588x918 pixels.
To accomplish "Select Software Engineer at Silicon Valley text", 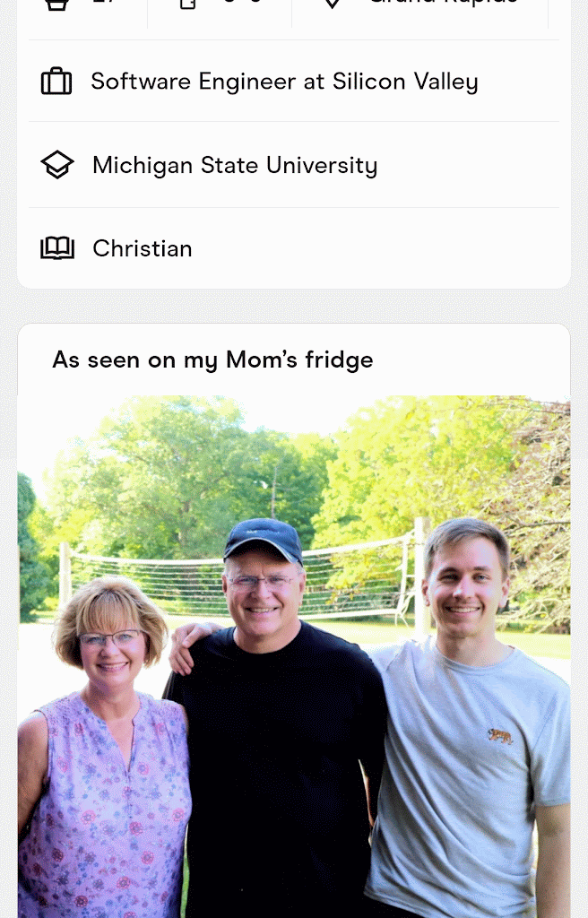I will click(284, 82).
